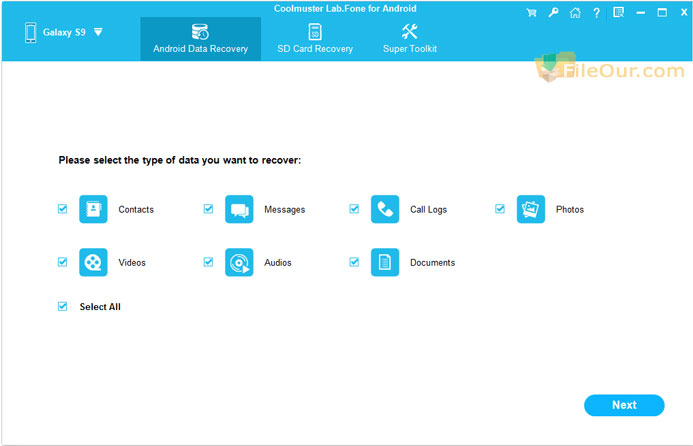Image resolution: width=693 pixels, height=446 pixels.
Task: Minimize the Coolmuster window
Action: [640, 13]
